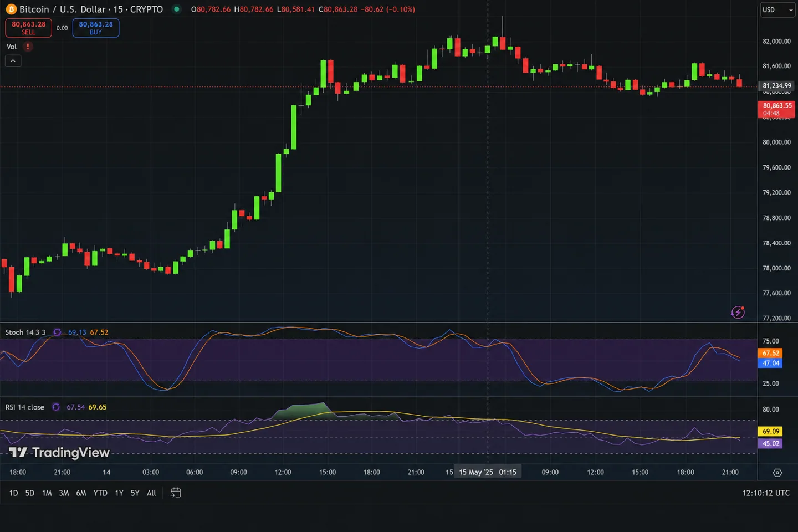Click the Stoch indicator loading icon
The image size is (798, 532).
click(x=57, y=332)
